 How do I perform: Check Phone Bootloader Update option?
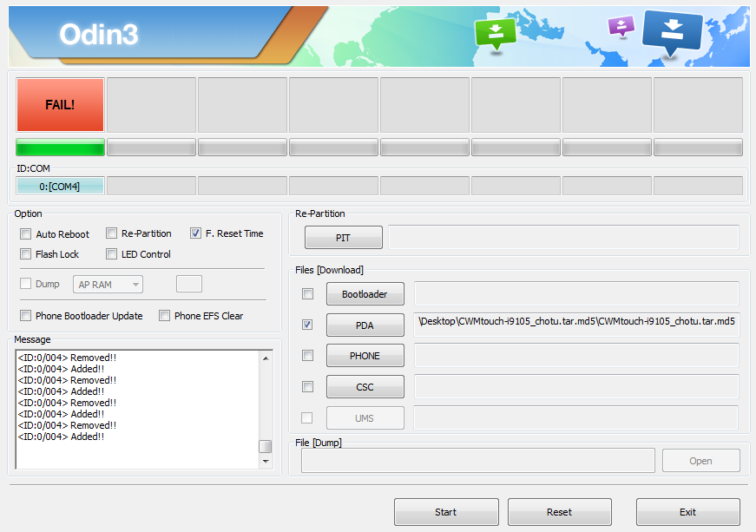point(25,316)
